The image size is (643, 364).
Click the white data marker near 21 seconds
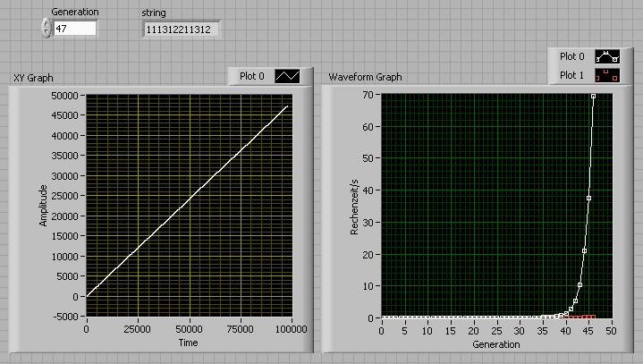point(584,250)
